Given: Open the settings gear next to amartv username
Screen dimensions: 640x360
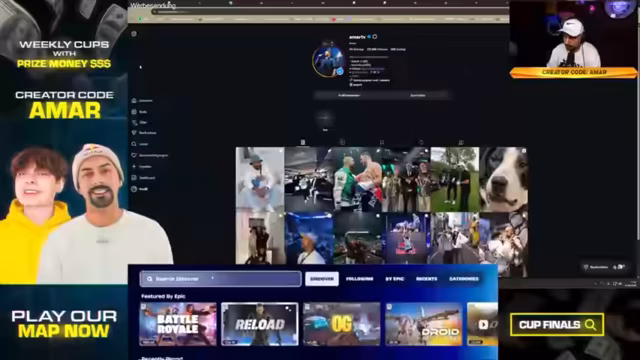Looking at the screenshot, I should pos(375,37).
